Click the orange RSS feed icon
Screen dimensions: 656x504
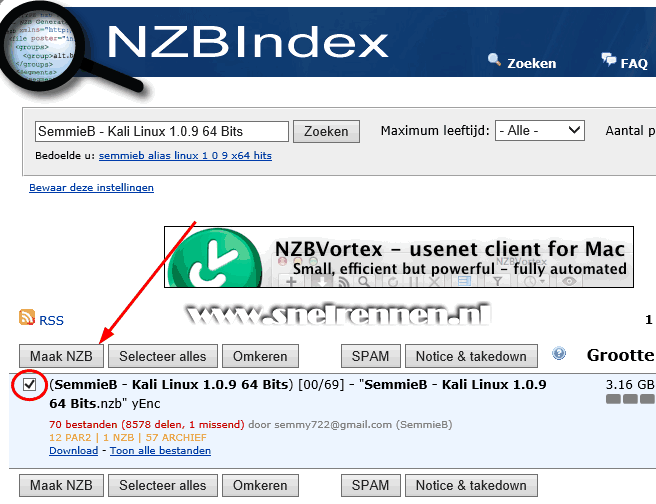(27, 317)
